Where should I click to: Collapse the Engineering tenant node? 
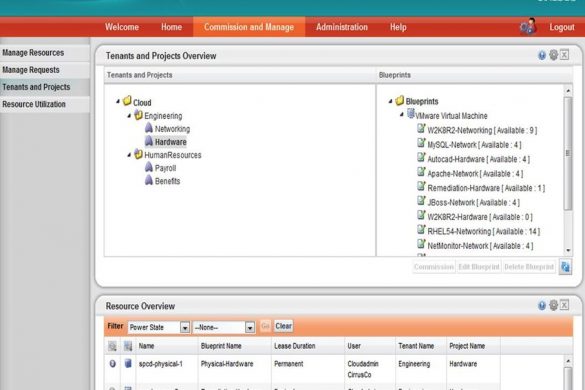pos(129,116)
